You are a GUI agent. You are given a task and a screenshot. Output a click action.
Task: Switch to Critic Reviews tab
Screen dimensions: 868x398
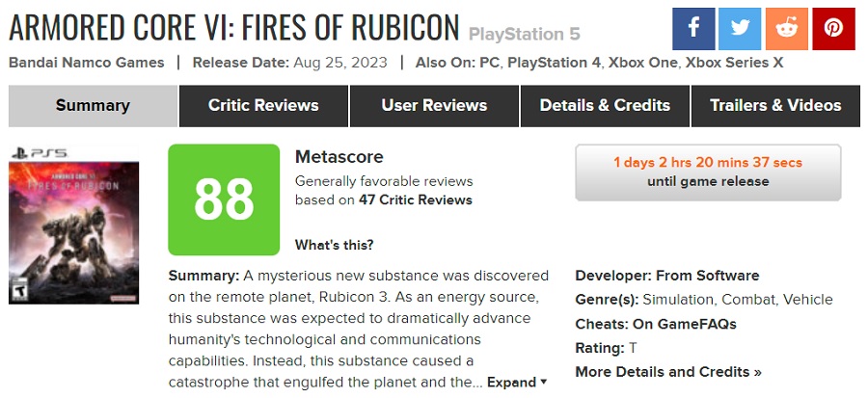(263, 106)
